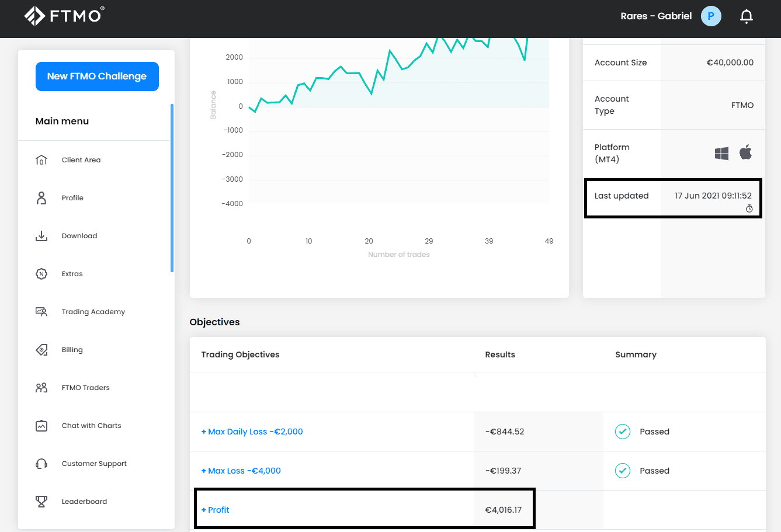This screenshot has width=781, height=532.
Task: Open Profile menu item
Action: coord(72,198)
